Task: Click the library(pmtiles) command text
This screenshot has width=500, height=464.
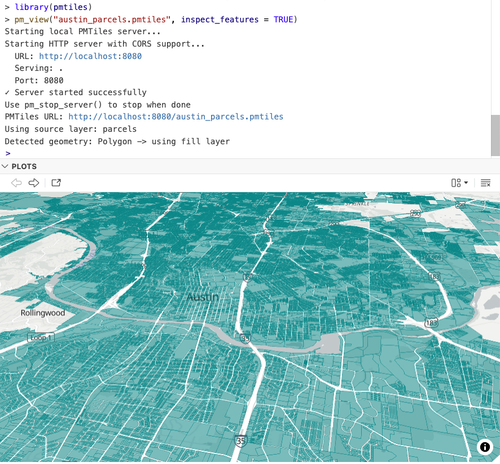Action: (x=53, y=7)
